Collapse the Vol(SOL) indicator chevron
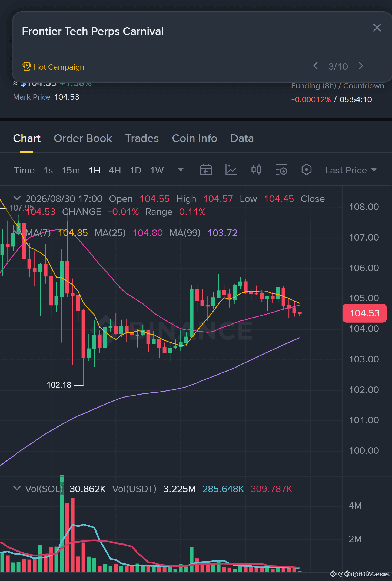This screenshot has height=581, width=392. (17, 488)
